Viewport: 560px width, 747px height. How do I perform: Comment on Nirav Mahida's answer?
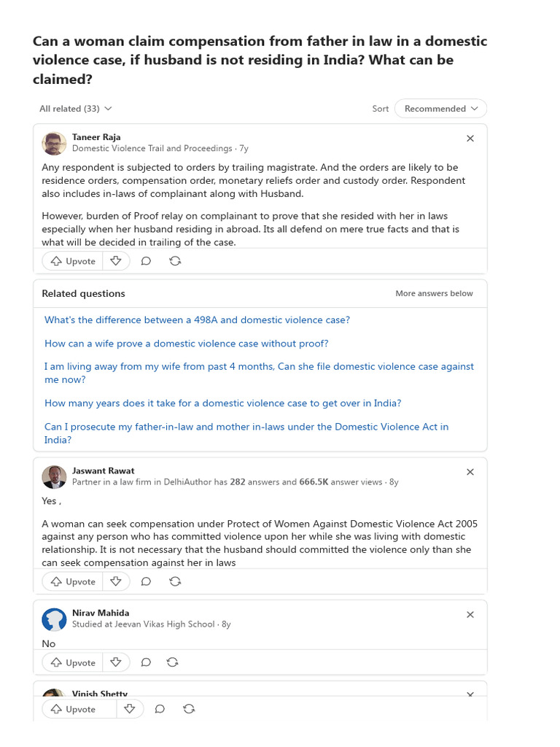click(146, 662)
